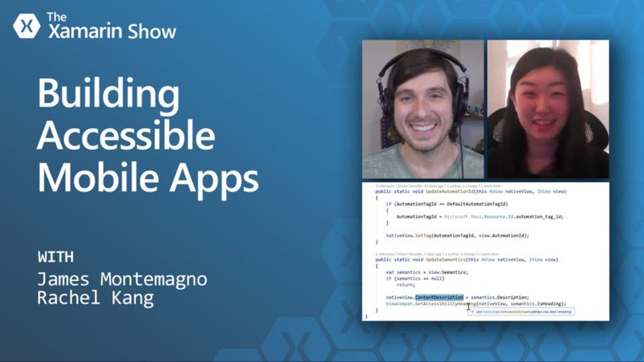Screen dimensions: 644x362
Task: Click the Xamarin hexagon X logo
Action: click(26, 26)
